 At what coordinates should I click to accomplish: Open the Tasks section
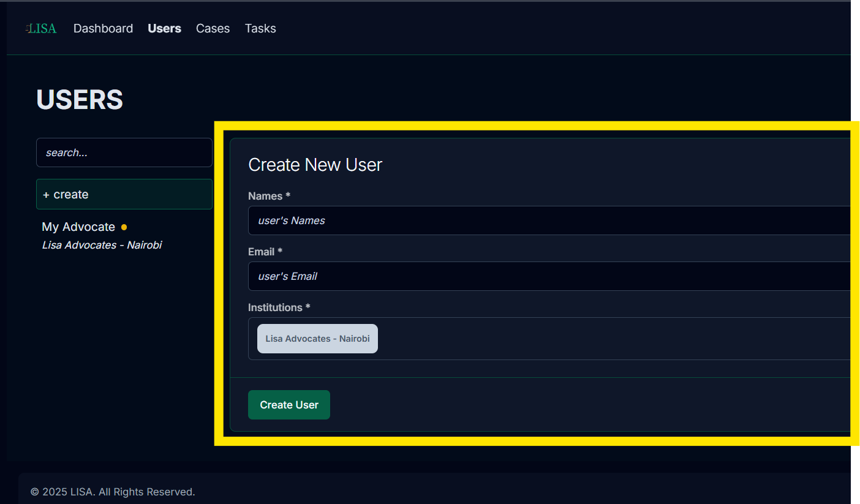(x=260, y=28)
